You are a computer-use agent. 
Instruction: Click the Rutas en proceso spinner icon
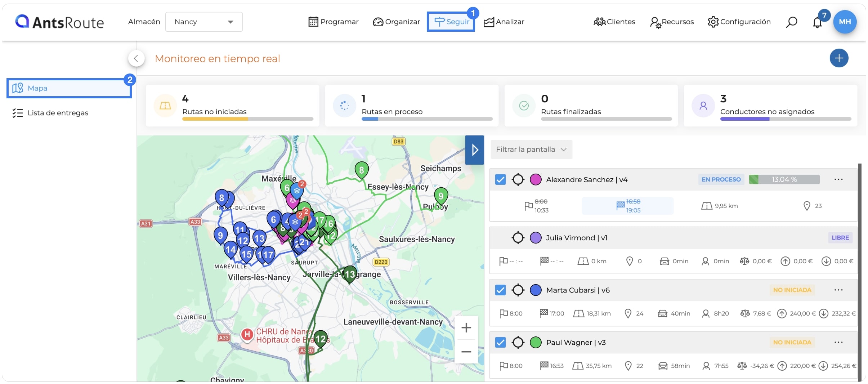344,106
